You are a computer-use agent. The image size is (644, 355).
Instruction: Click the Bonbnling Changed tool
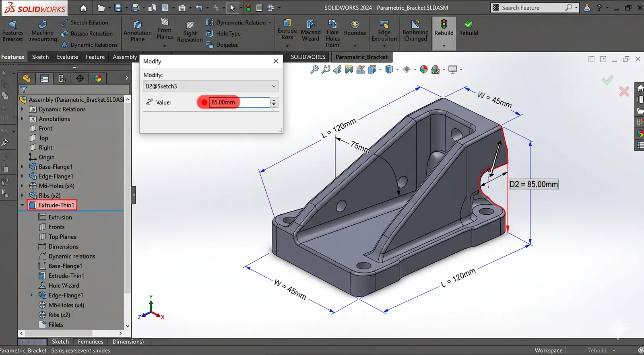click(415, 31)
